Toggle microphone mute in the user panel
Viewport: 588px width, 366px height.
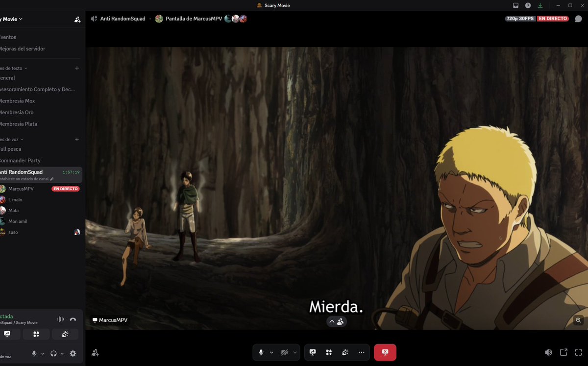click(34, 353)
